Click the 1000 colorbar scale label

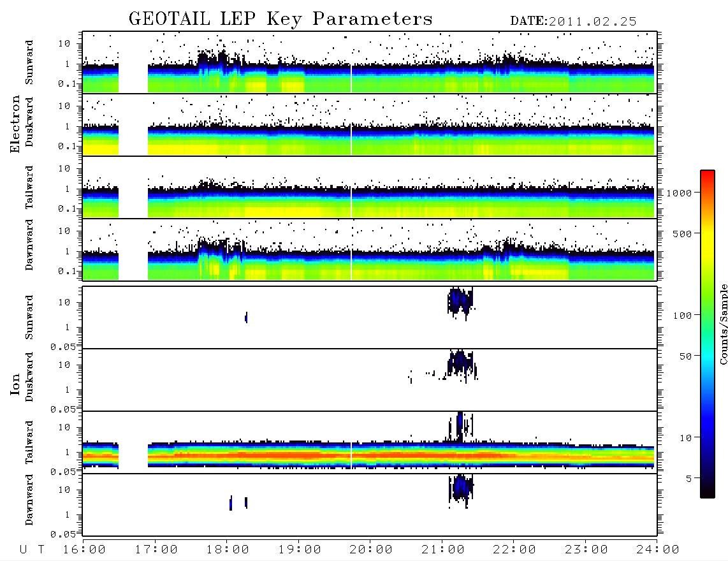point(679,193)
